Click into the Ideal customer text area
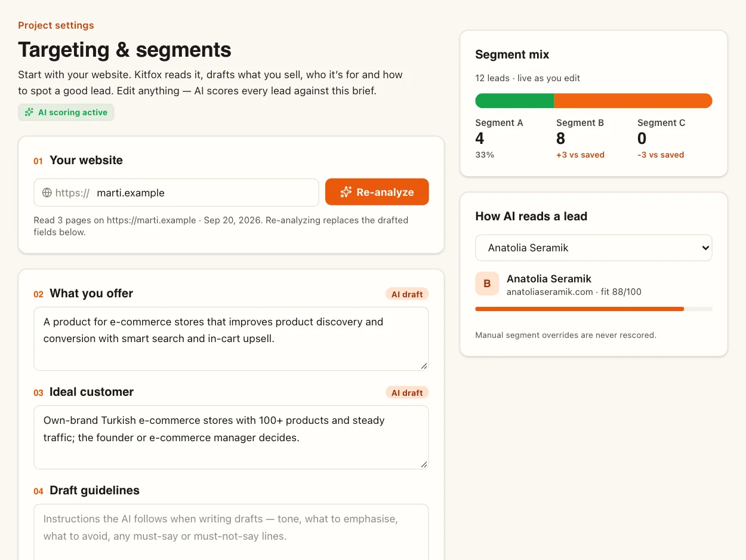Screen dimensions: 746x560 click(x=231, y=437)
